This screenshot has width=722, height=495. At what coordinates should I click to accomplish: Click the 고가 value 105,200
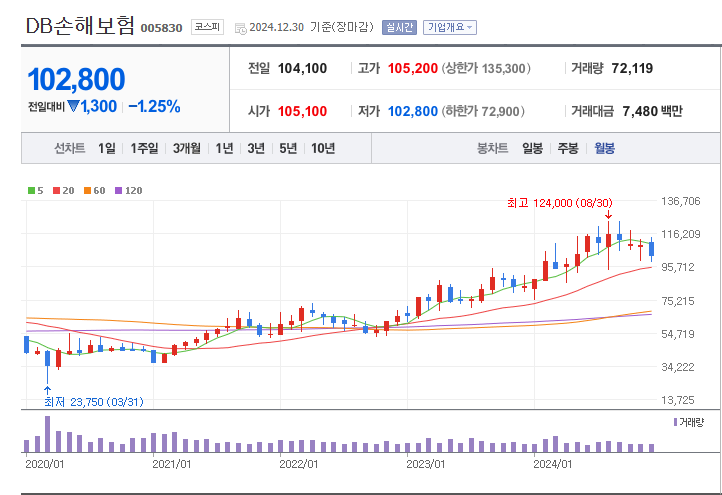(x=413, y=69)
